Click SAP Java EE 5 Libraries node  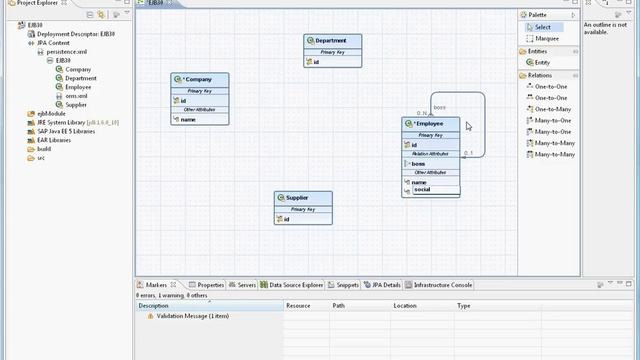[66, 131]
